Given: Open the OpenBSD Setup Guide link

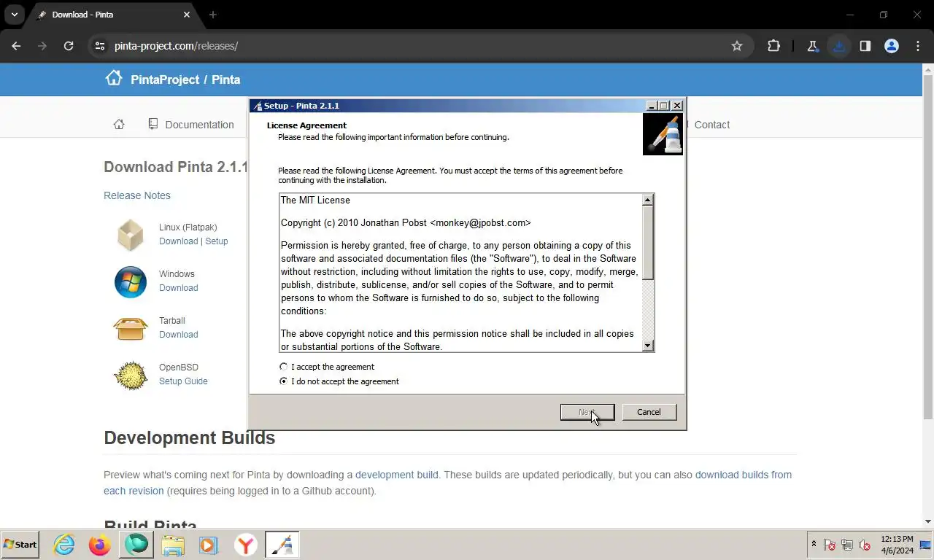Looking at the screenshot, I should point(183,381).
